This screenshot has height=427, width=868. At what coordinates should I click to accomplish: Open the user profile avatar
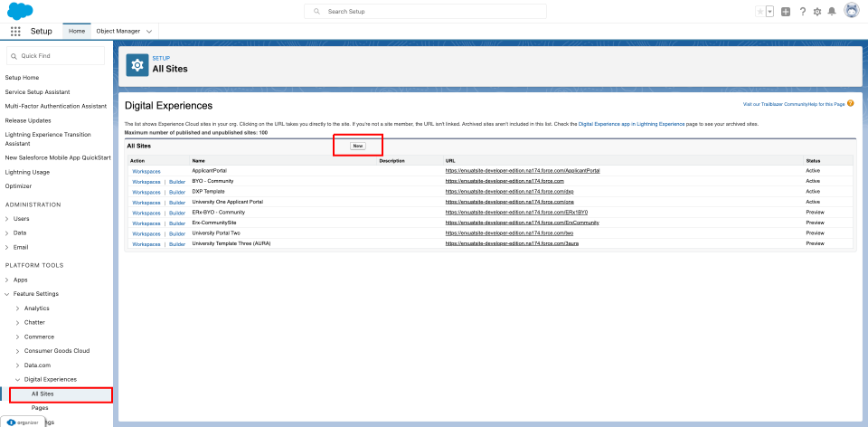pyautogui.click(x=851, y=11)
